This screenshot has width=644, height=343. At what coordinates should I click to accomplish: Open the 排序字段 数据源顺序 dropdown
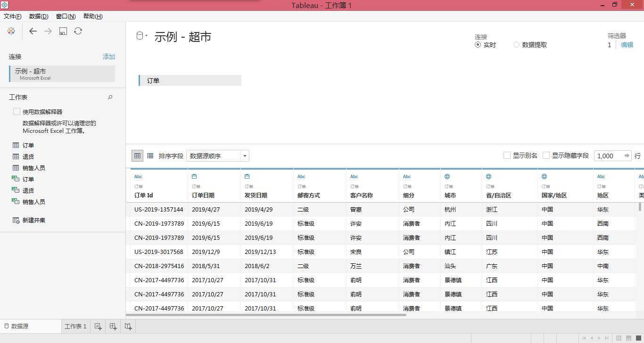pyautogui.click(x=218, y=156)
